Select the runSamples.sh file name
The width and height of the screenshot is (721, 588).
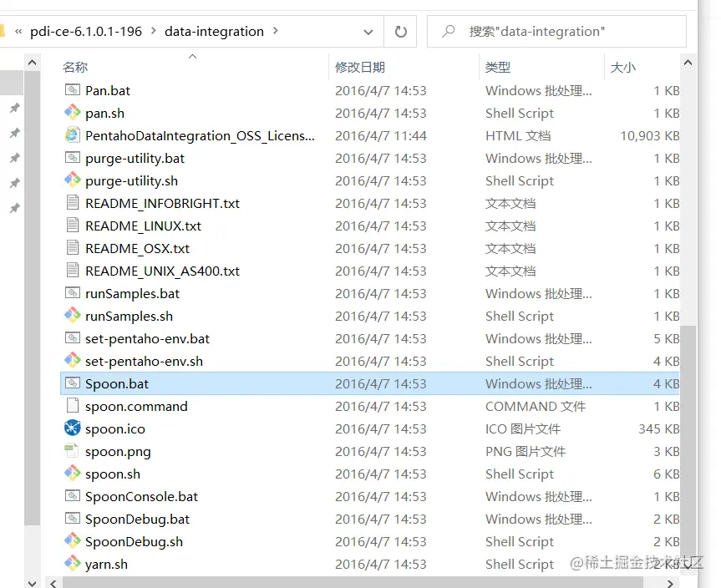[x=129, y=316]
